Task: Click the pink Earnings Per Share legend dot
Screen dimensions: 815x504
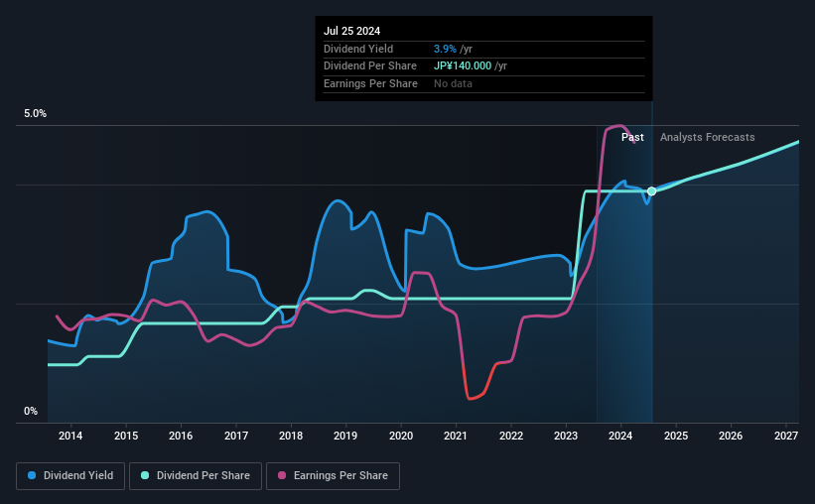Action: click(282, 475)
